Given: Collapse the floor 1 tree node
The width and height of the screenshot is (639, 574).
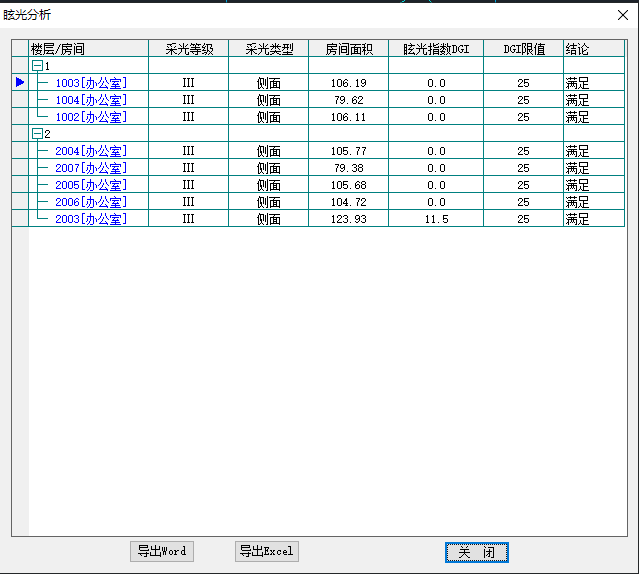Looking at the screenshot, I should (x=37, y=66).
